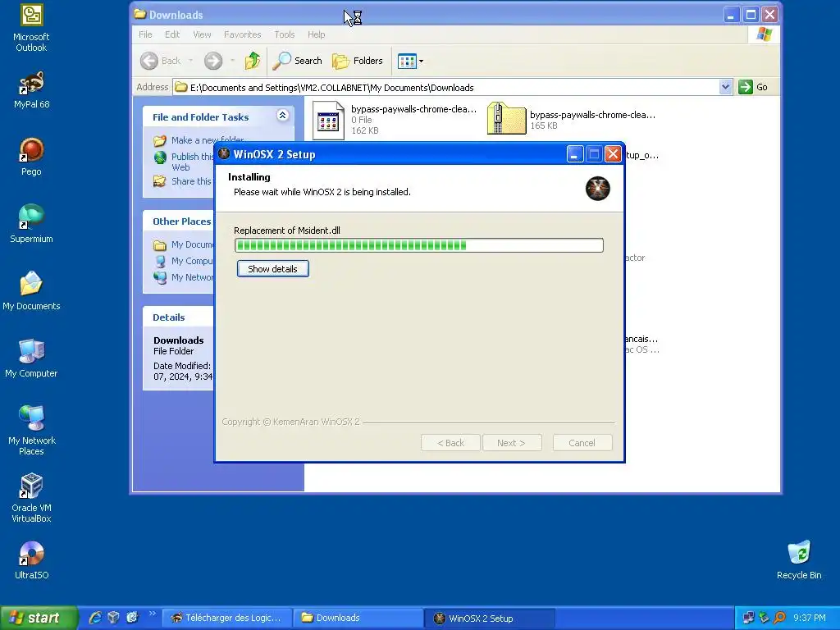Click Cancel in WinOSX 2 Setup
Screen dimensions: 840x630
click(582, 443)
